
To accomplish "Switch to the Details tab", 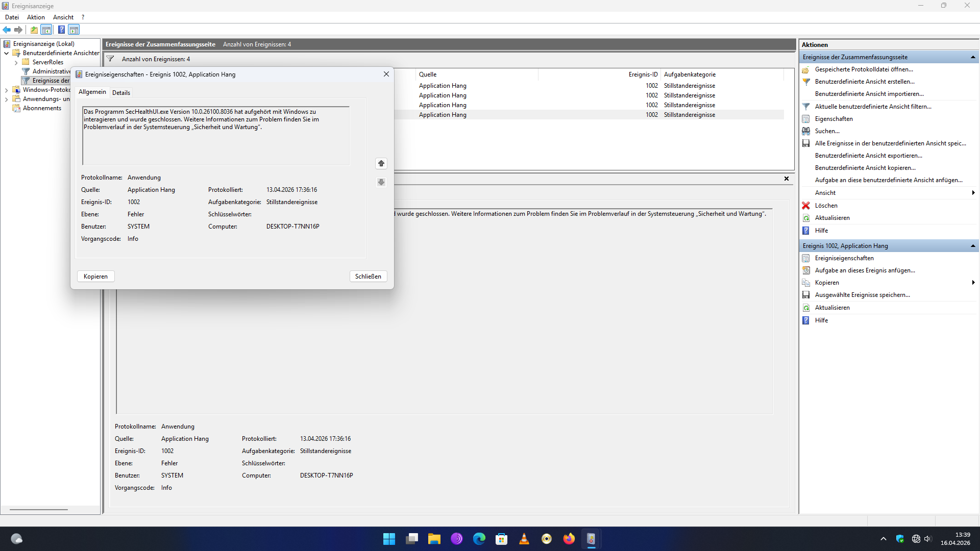I will click(x=121, y=92).
